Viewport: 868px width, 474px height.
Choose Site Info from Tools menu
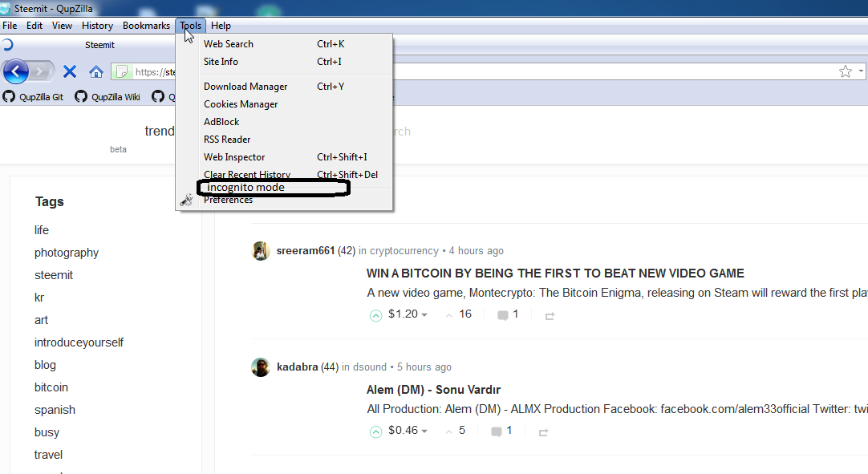tap(284, 62)
